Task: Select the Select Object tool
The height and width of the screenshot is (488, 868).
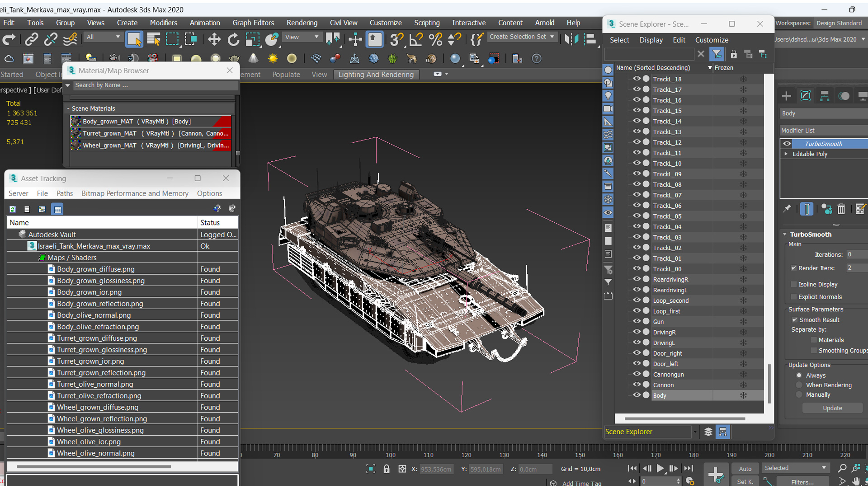Action: click(134, 39)
